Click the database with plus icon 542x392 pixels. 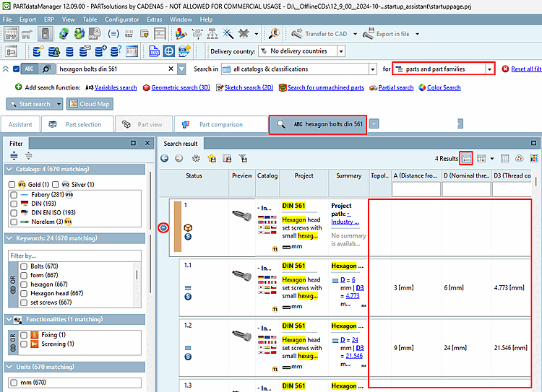click(x=100, y=51)
